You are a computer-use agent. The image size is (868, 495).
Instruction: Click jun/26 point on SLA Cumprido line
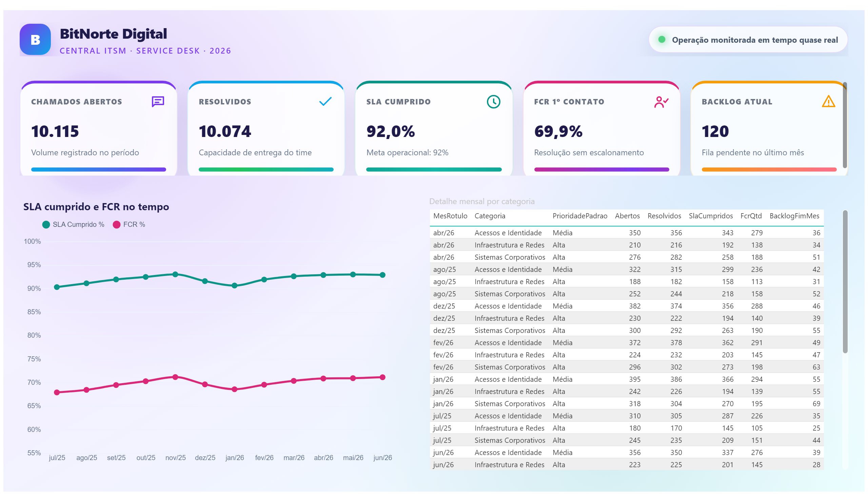382,275
